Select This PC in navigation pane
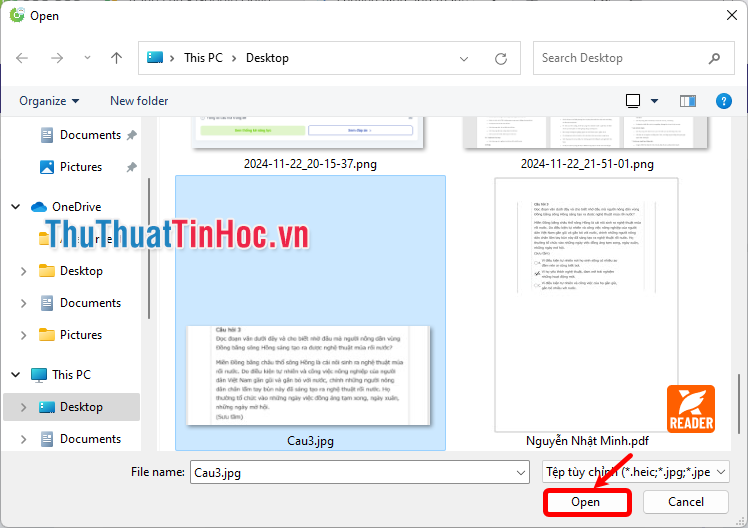748x528 pixels. coord(71,375)
